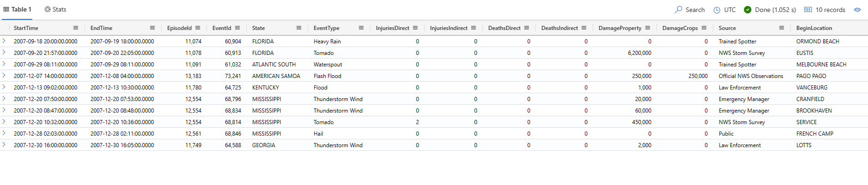The height and width of the screenshot is (185, 868).
Task: Click the DeathsIndirect column menu icon
Action: [584, 28]
